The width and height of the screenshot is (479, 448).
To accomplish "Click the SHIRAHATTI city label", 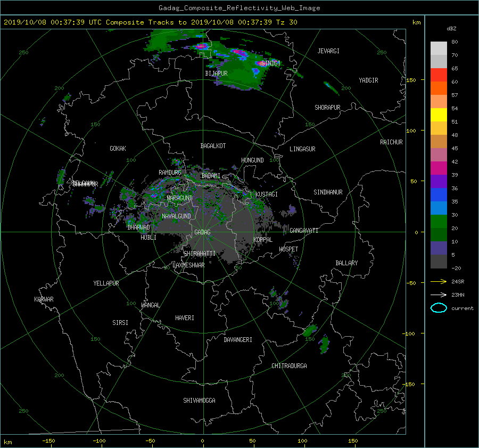I will coord(200,254).
